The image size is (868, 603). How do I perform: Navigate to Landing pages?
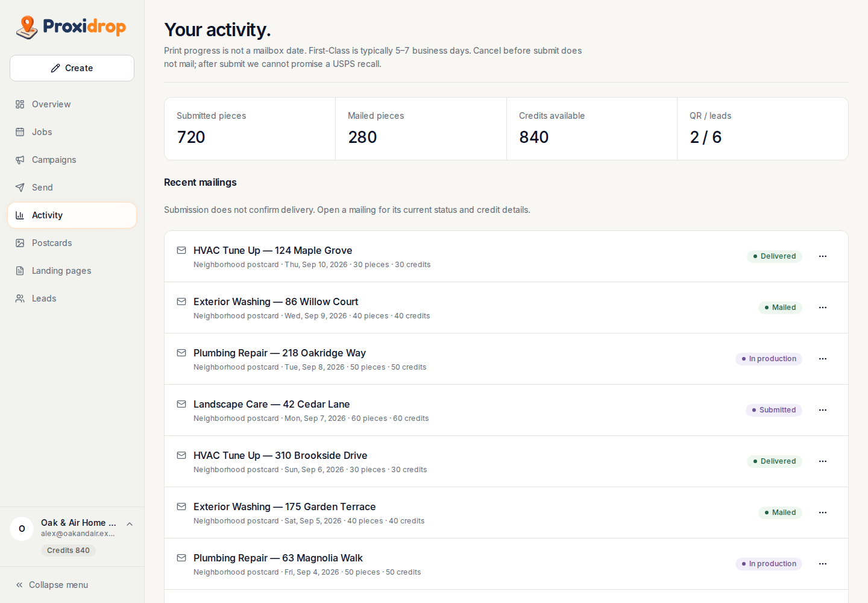72,271
